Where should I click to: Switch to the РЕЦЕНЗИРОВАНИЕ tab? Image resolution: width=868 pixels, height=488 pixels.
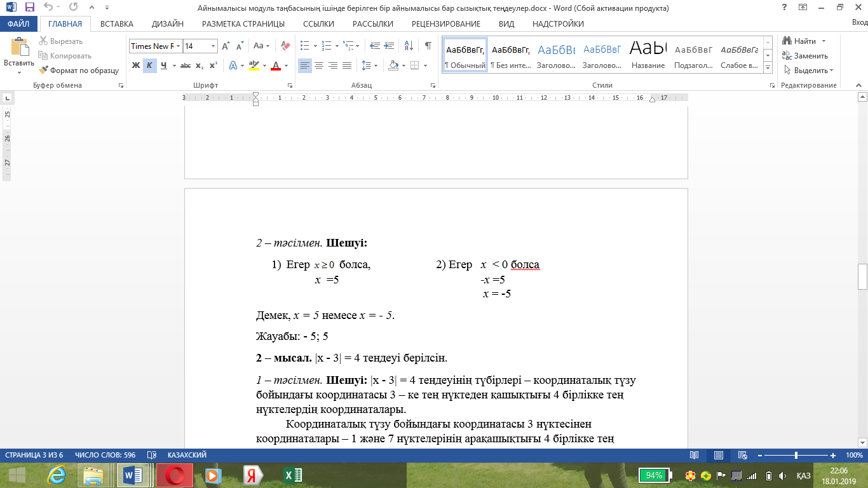(446, 24)
